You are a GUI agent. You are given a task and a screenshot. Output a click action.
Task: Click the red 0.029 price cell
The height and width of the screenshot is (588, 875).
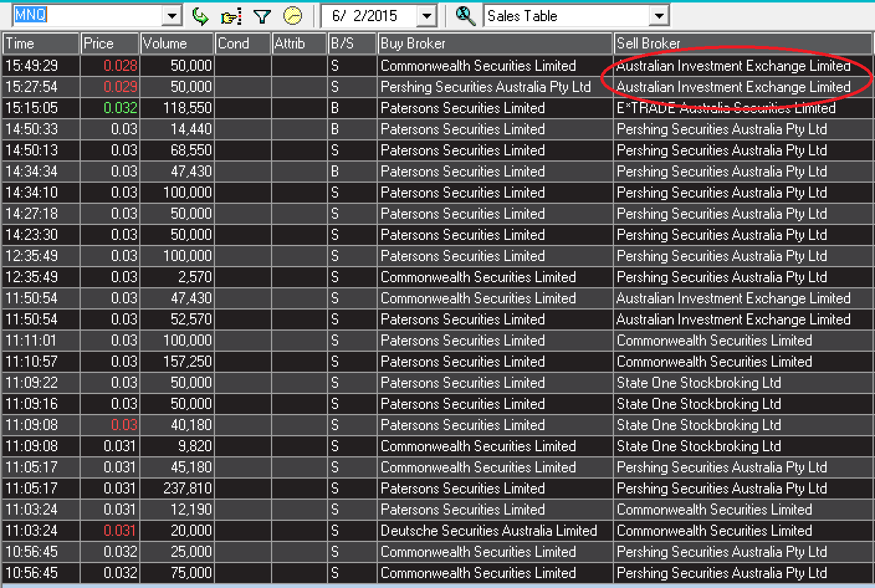pyautogui.click(x=110, y=87)
